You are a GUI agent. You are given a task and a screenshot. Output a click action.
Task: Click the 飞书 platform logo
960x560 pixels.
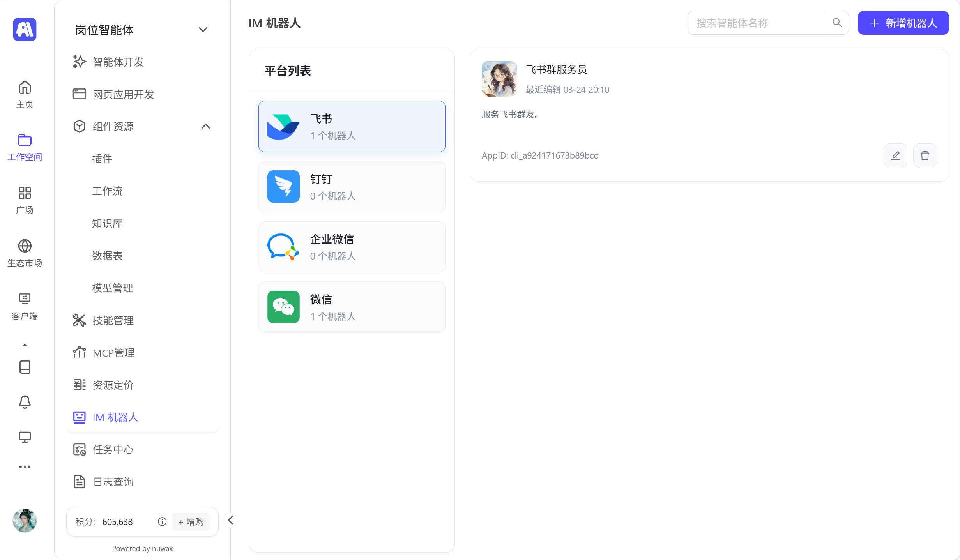[x=283, y=127]
